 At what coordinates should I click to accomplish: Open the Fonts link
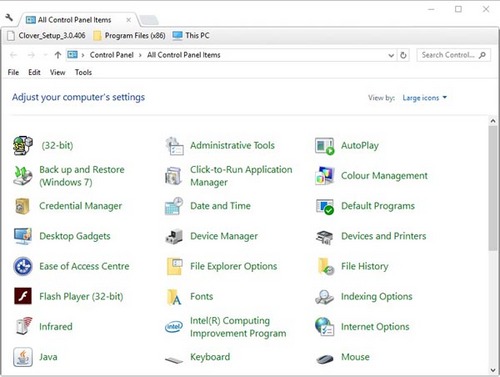202,296
